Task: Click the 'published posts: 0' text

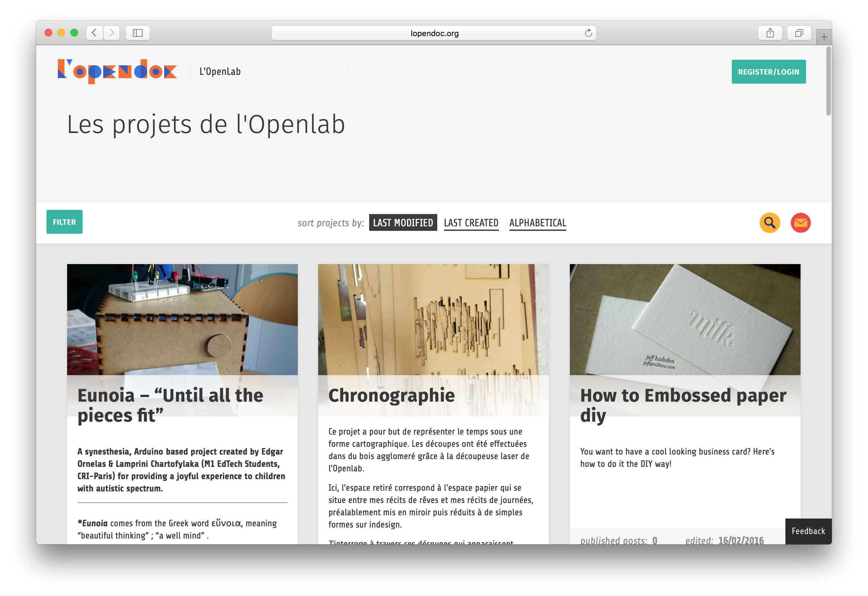Action: point(619,540)
